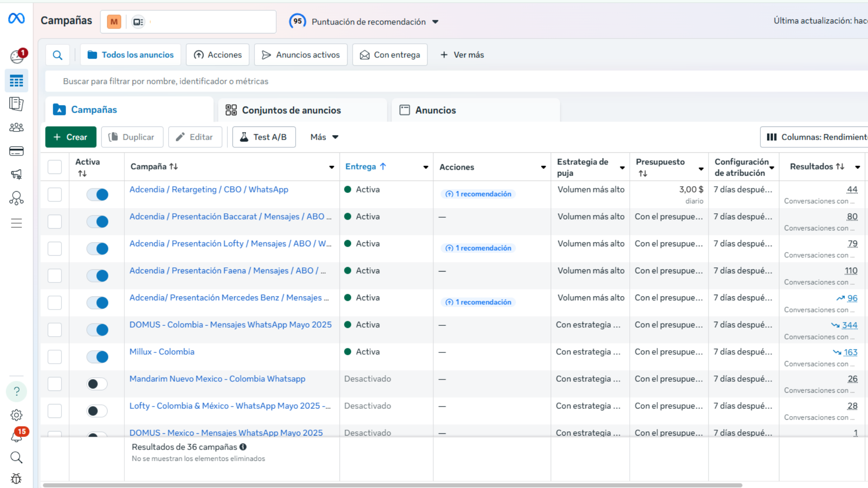868x488 pixels.
Task: Click the filter search input field
Action: (457, 81)
